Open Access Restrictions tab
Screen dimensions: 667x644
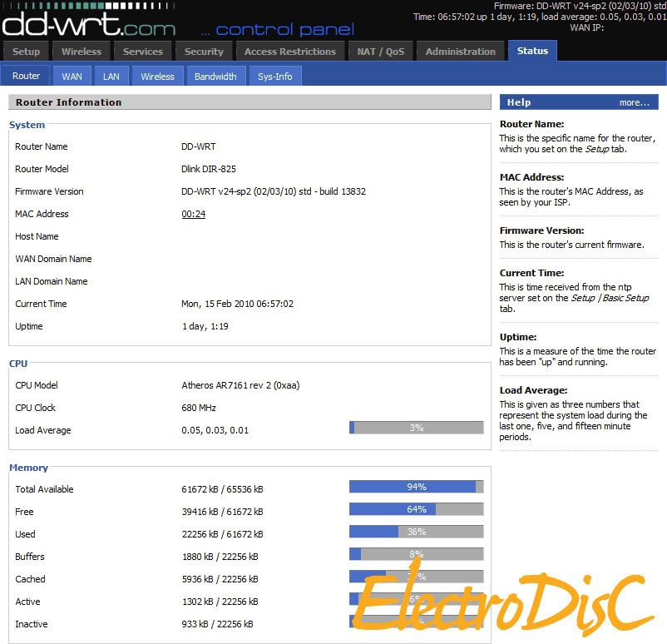pyautogui.click(x=290, y=52)
